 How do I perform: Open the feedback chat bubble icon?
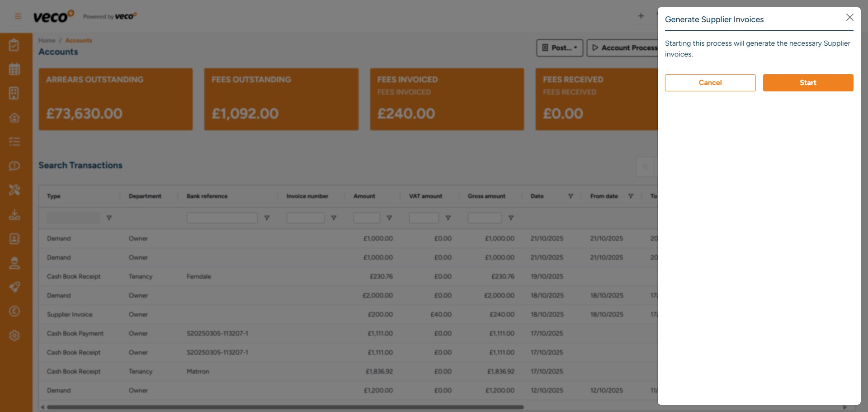point(15,166)
